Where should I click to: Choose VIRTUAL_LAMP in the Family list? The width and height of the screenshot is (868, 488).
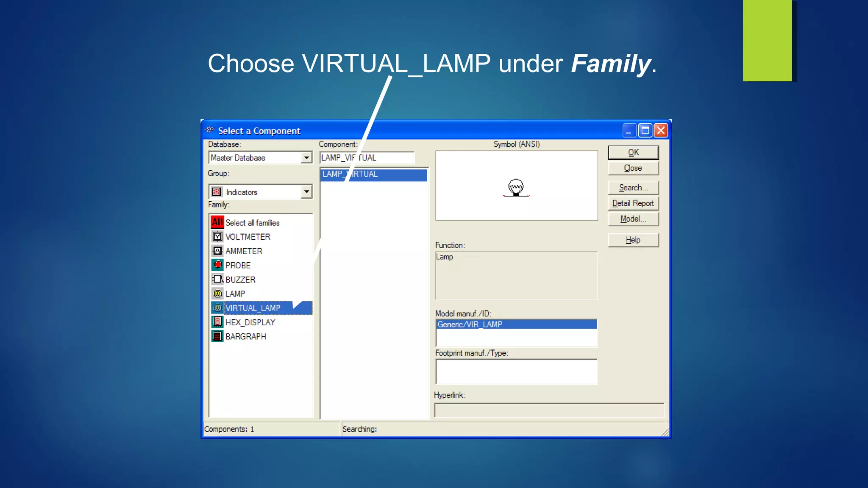pyautogui.click(x=262, y=308)
